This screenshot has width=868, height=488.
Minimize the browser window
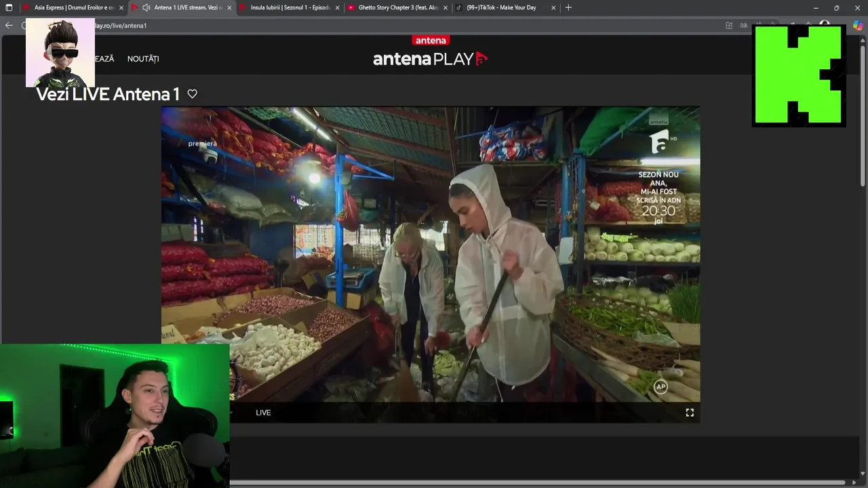(816, 7)
